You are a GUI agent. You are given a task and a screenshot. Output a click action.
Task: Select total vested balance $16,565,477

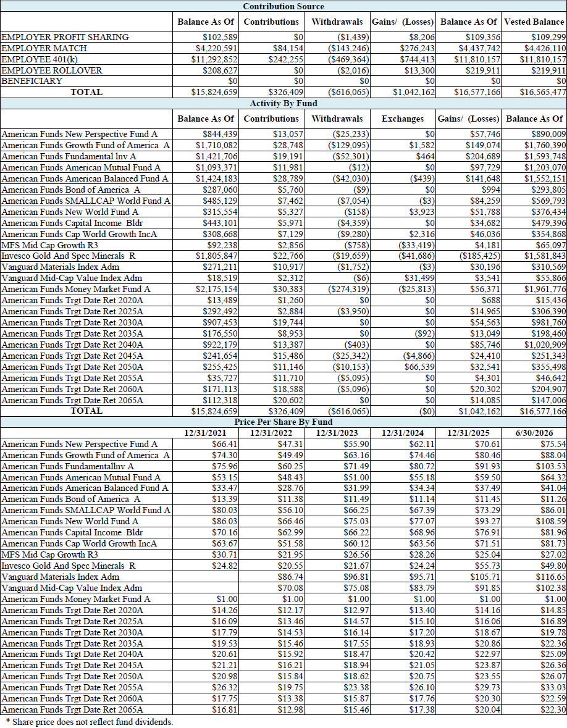click(x=542, y=92)
